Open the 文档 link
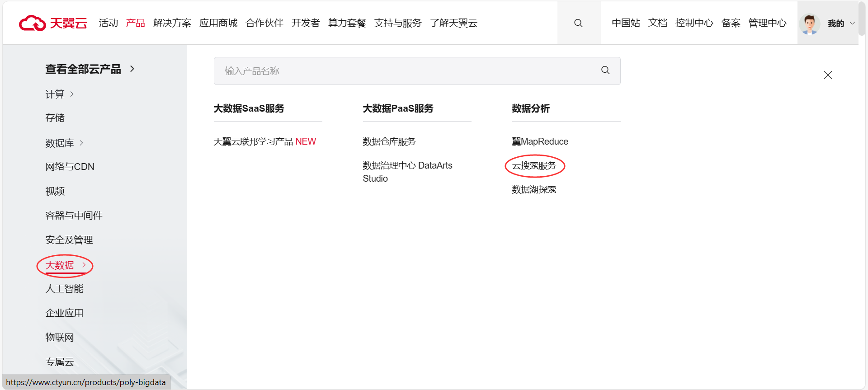 click(x=658, y=23)
